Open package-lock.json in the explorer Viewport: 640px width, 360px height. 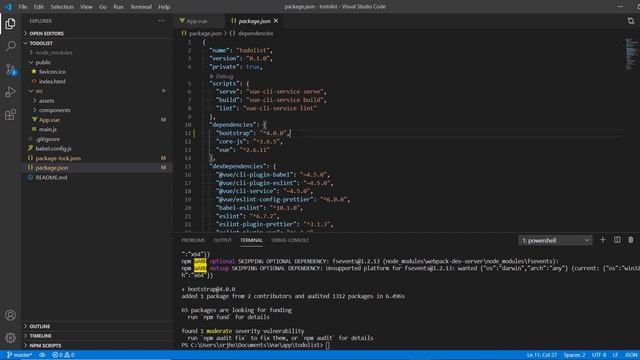97,158
